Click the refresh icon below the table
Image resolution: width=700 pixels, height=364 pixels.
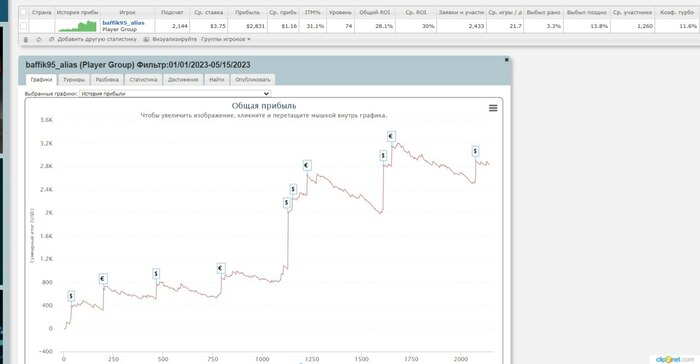tap(38, 40)
